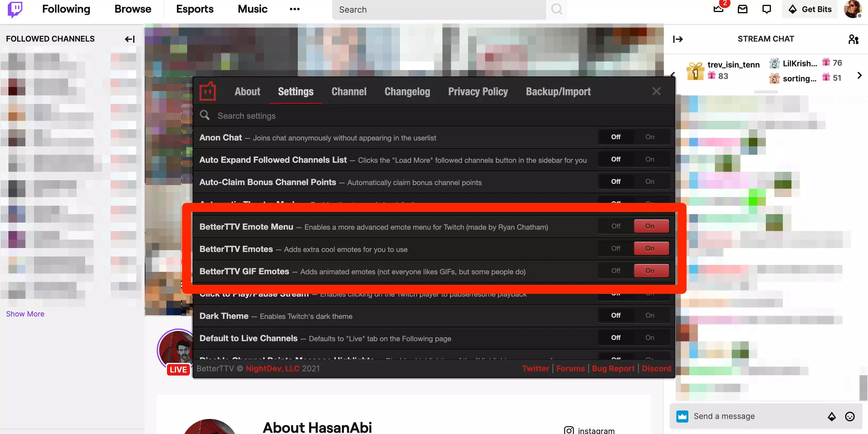
Task: Open Esports in top navigation
Action: [195, 9]
